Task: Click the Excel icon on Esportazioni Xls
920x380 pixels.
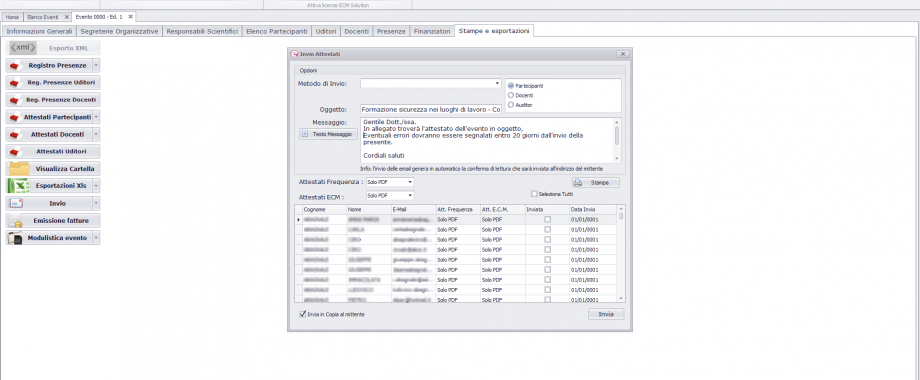Action: (18, 186)
